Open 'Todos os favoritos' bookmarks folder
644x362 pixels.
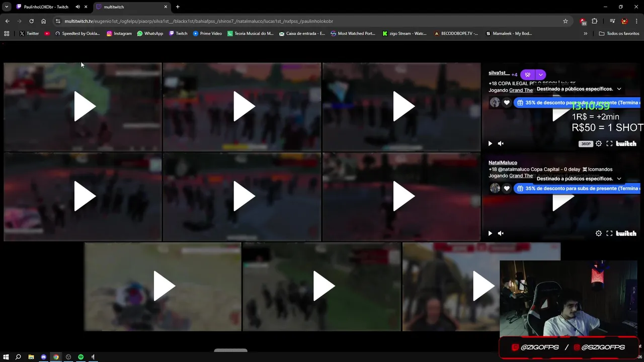pyautogui.click(x=619, y=34)
